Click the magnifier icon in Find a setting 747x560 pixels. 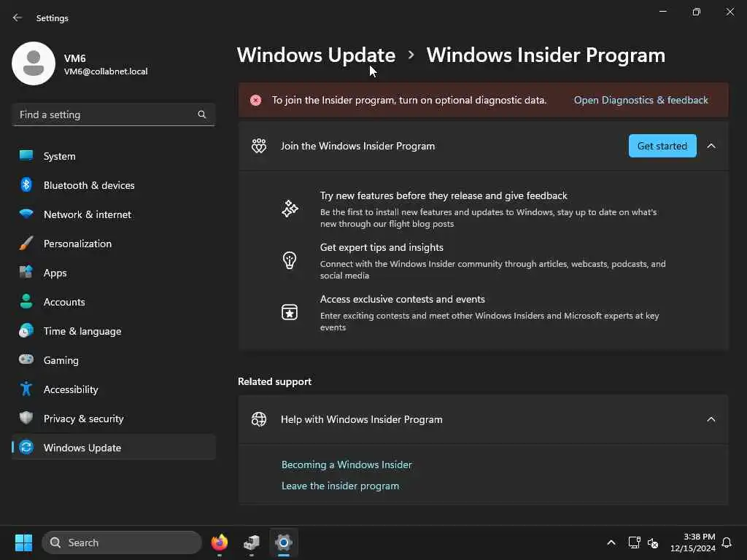(202, 114)
